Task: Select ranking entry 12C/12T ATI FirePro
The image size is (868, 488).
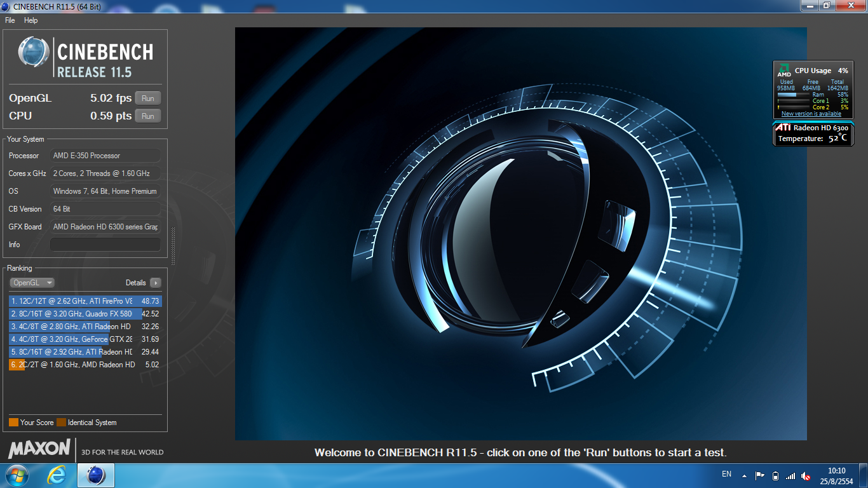Action: point(85,301)
